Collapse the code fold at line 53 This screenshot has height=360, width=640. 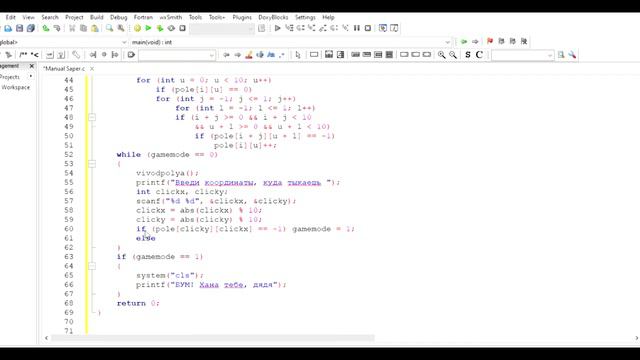pyautogui.click(x=92, y=164)
